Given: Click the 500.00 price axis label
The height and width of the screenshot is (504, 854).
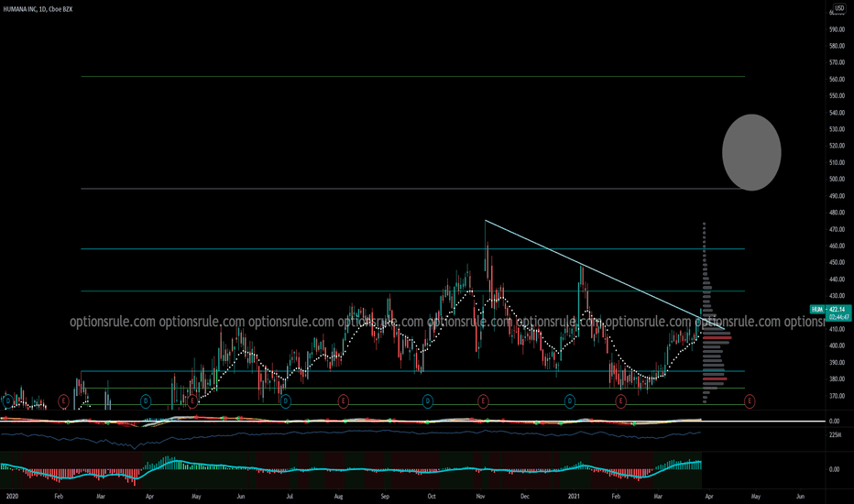Looking at the screenshot, I should tap(837, 179).
